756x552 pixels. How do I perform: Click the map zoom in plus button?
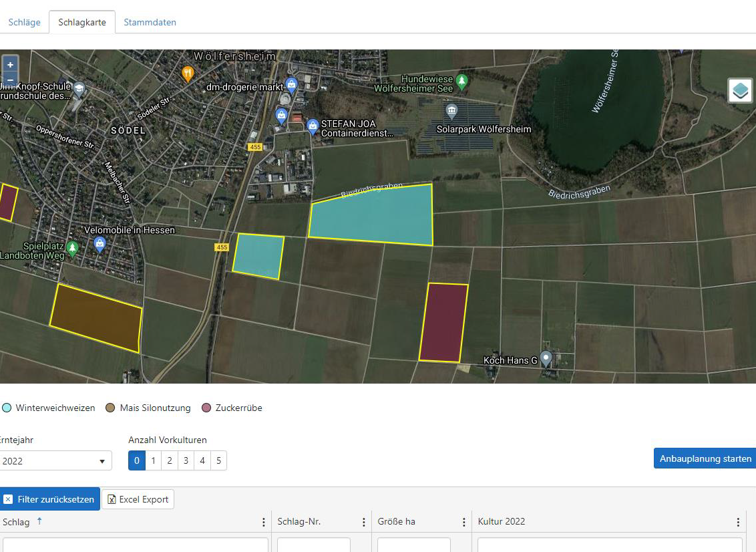click(x=10, y=65)
